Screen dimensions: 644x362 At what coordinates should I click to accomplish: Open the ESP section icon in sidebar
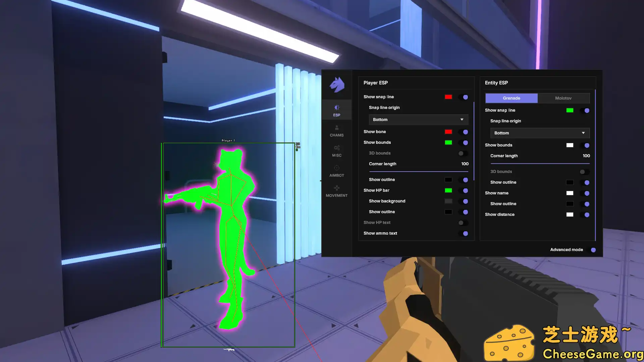337,108
